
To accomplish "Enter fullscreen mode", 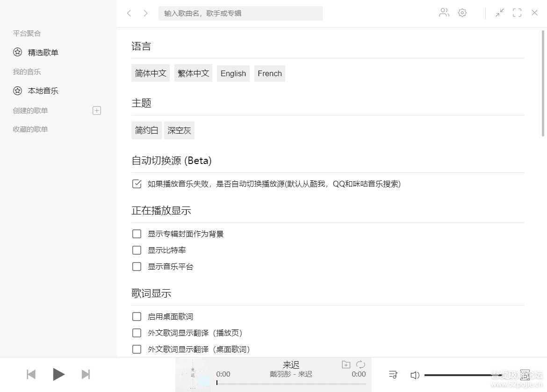I will point(517,13).
